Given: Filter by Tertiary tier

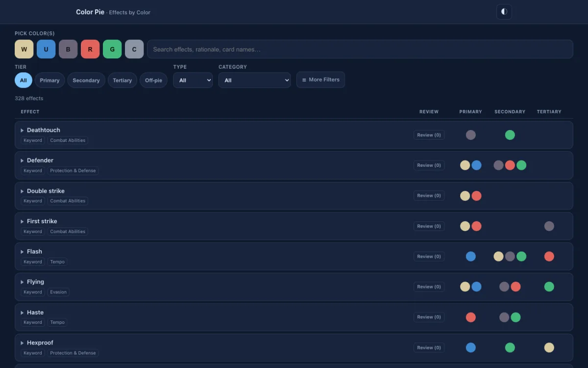Looking at the screenshot, I should pyautogui.click(x=122, y=80).
